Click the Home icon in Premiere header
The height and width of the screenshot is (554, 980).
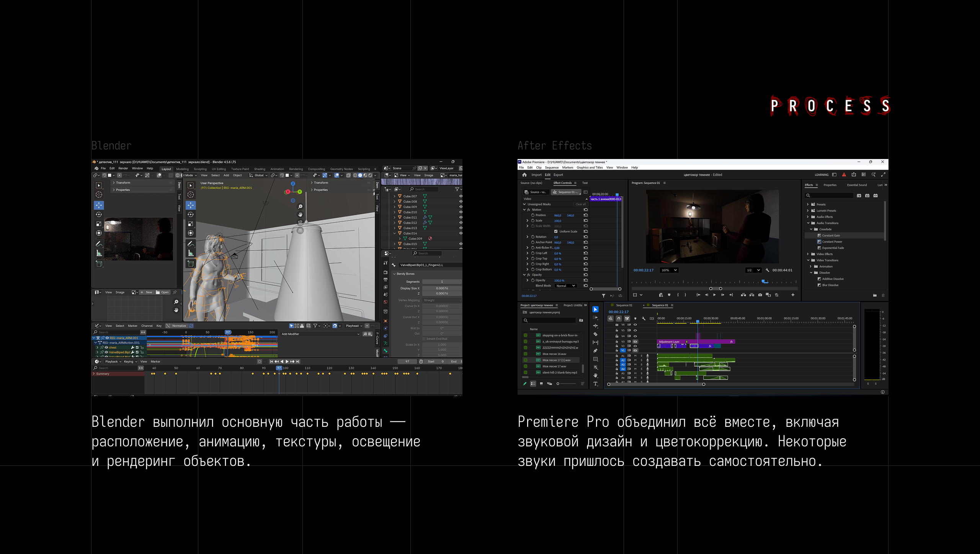coord(524,175)
